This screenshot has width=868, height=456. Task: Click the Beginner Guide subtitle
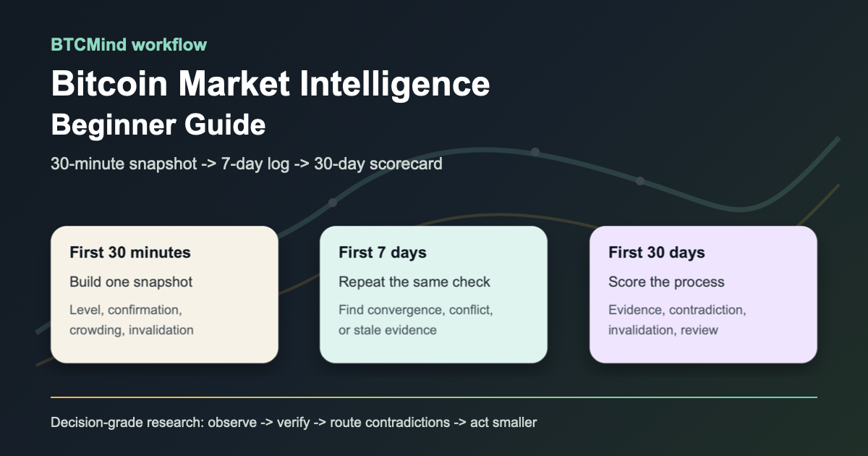click(158, 125)
